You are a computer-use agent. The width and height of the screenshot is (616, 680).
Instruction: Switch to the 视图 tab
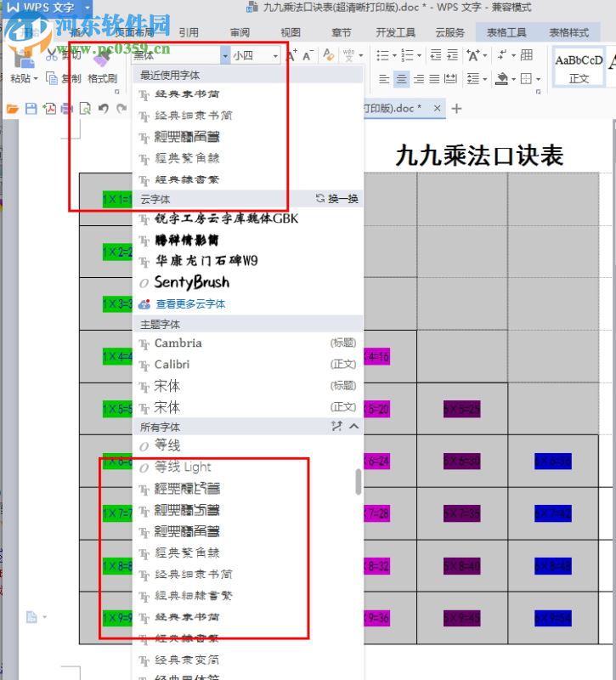[291, 32]
